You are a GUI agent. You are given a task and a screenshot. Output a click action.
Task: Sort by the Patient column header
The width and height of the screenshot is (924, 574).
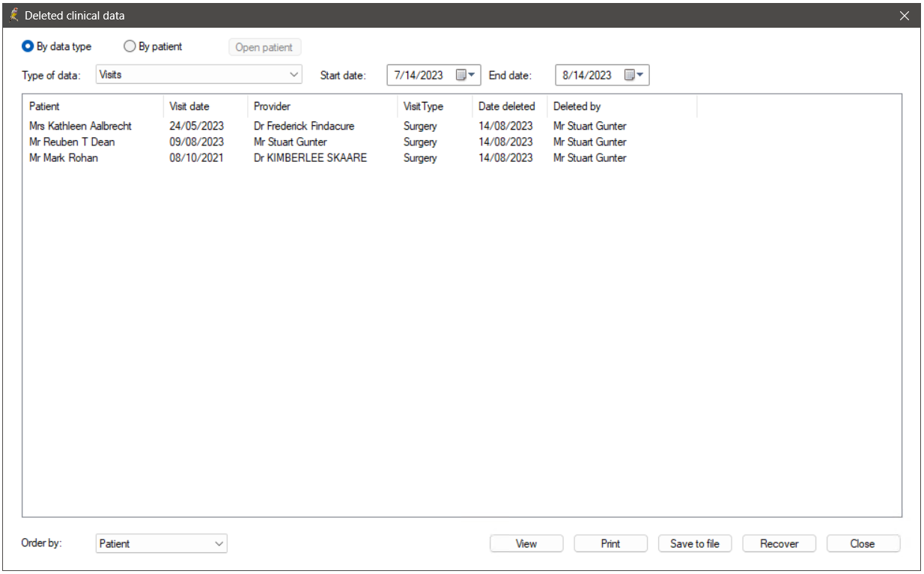[x=93, y=106]
